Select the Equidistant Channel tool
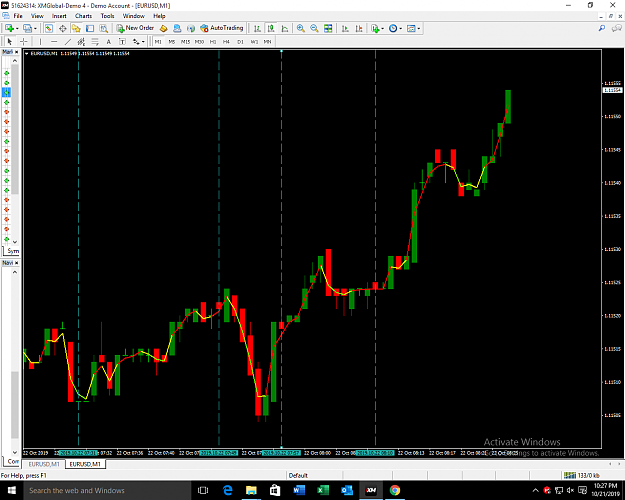Viewport: 625px width, 500px height. 81,41
